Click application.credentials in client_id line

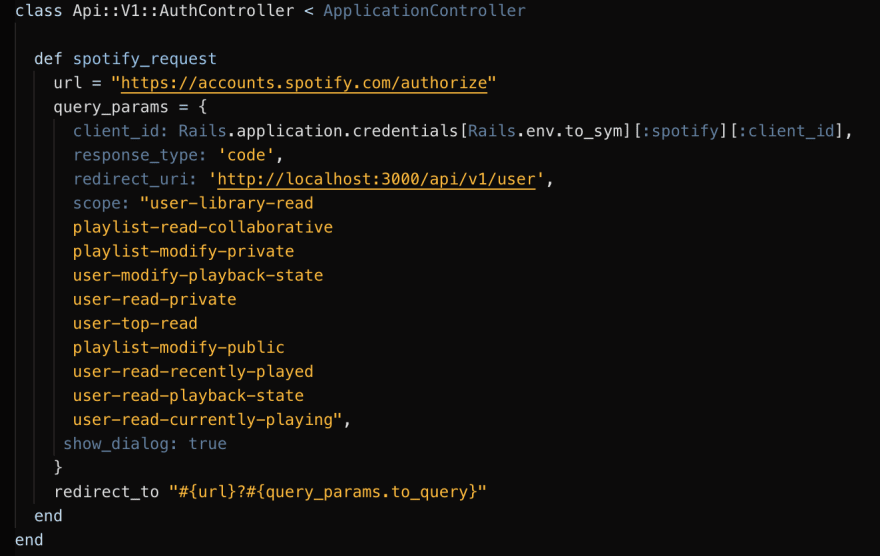[x=347, y=131]
